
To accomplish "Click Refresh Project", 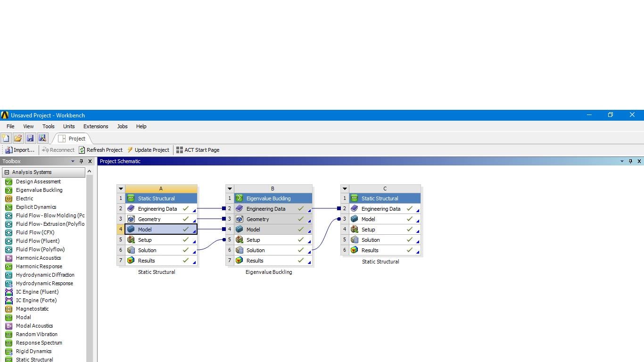I will coord(100,150).
